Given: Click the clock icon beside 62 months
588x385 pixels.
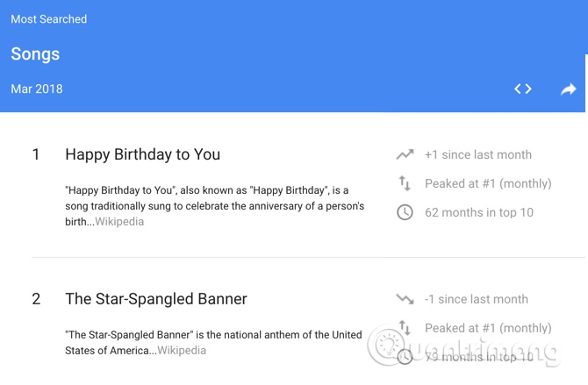Looking at the screenshot, I should tap(405, 212).
